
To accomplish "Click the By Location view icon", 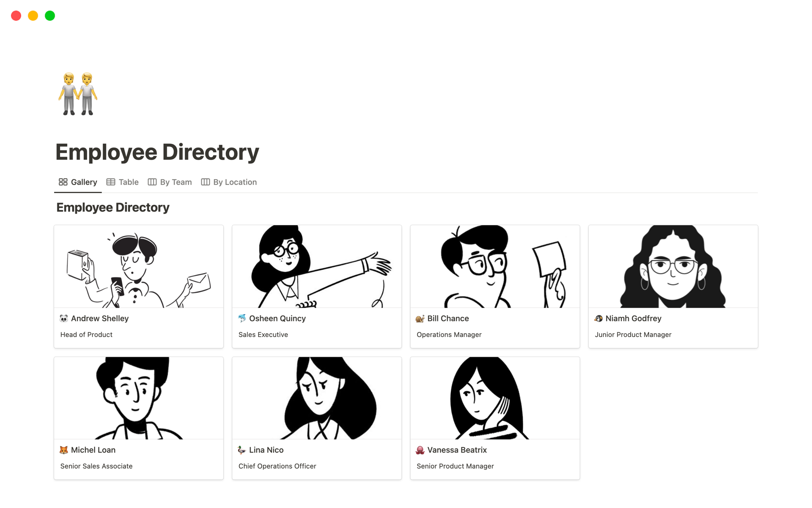I will 206,182.
